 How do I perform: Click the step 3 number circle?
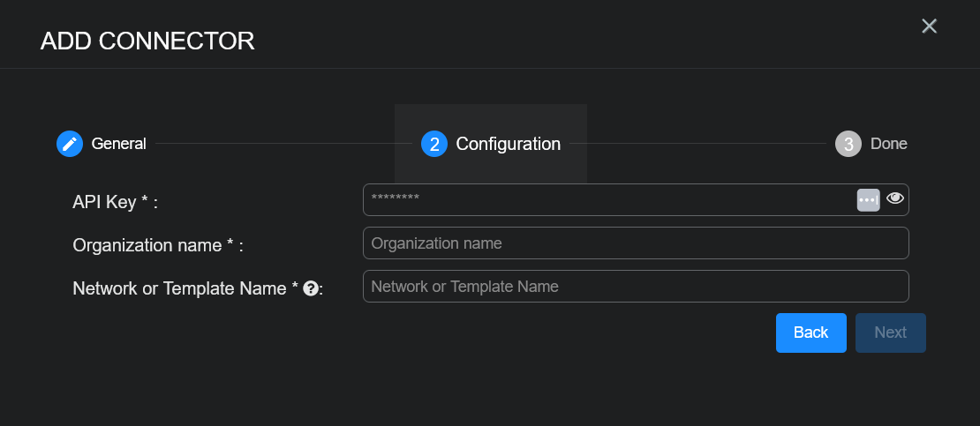pos(848,144)
